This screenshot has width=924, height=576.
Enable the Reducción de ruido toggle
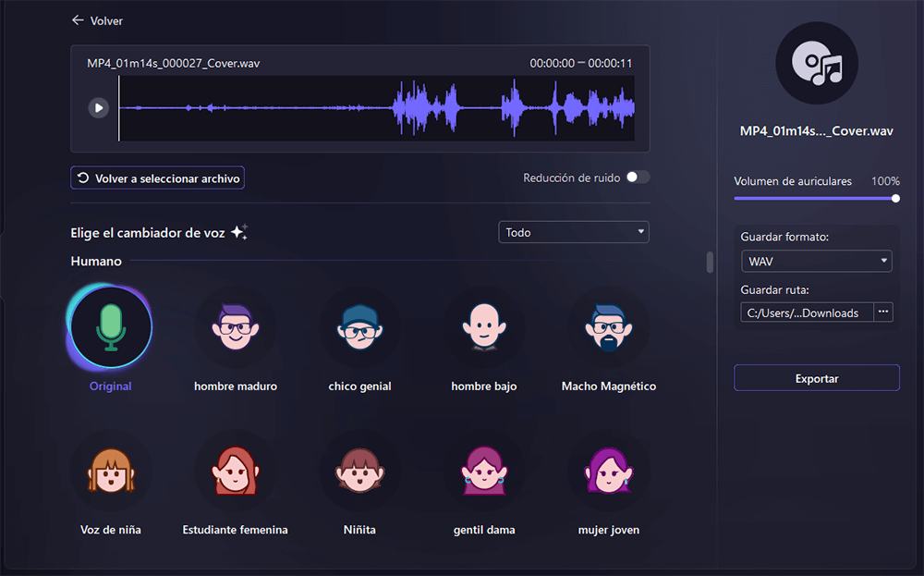point(638,178)
